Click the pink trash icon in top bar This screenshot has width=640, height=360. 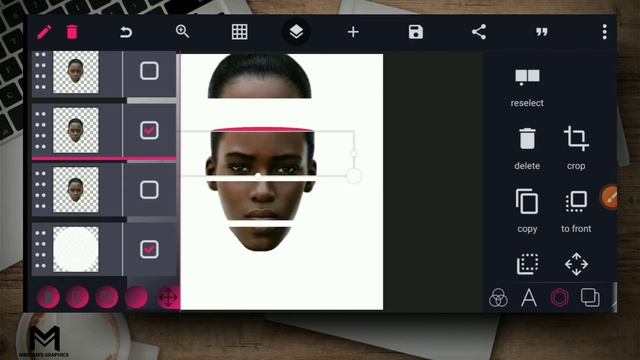72,32
